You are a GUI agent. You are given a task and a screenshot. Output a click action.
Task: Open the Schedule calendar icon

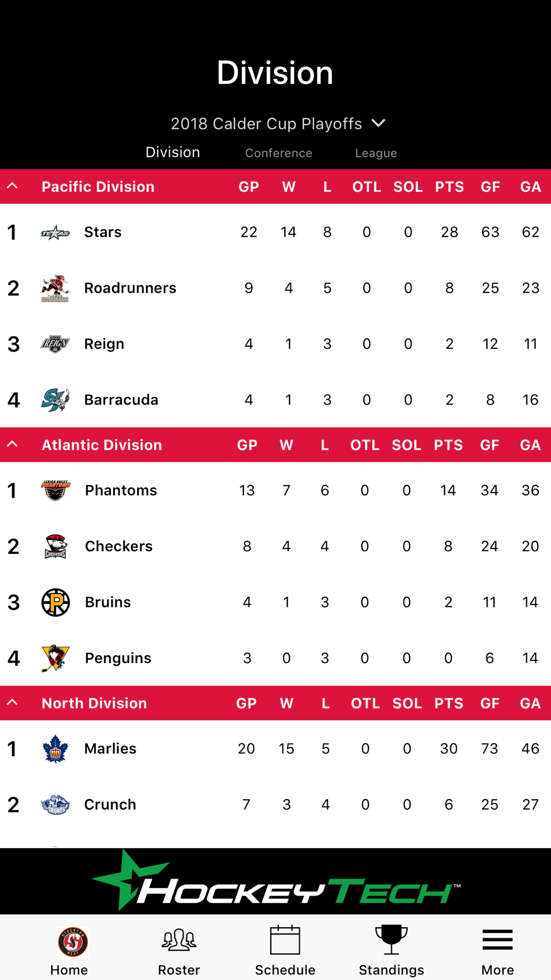pyautogui.click(x=285, y=940)
